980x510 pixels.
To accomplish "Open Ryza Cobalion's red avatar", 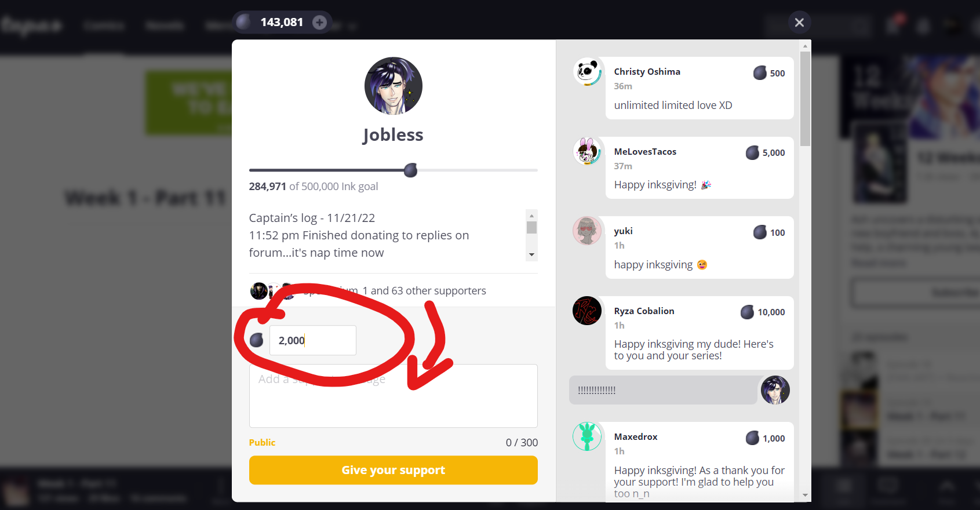I will point(587,311).
